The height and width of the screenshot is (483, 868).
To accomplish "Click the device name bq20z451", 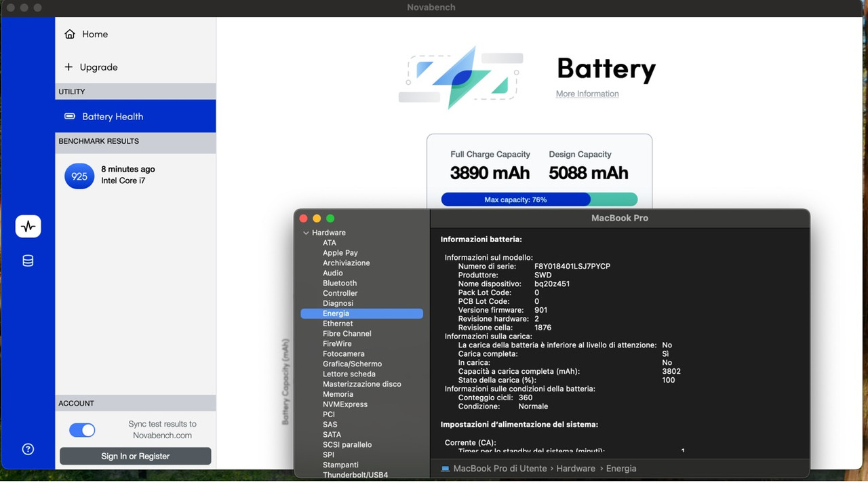I will tap(552, 284).
